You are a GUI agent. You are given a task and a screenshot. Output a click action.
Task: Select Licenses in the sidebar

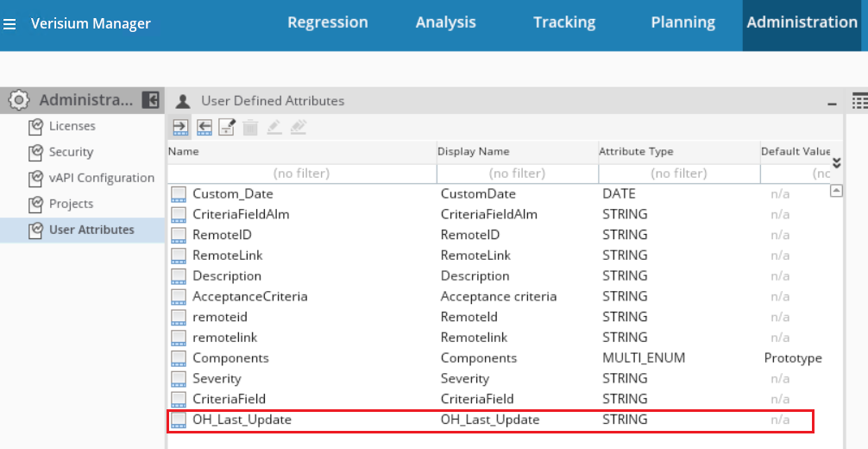72,126
